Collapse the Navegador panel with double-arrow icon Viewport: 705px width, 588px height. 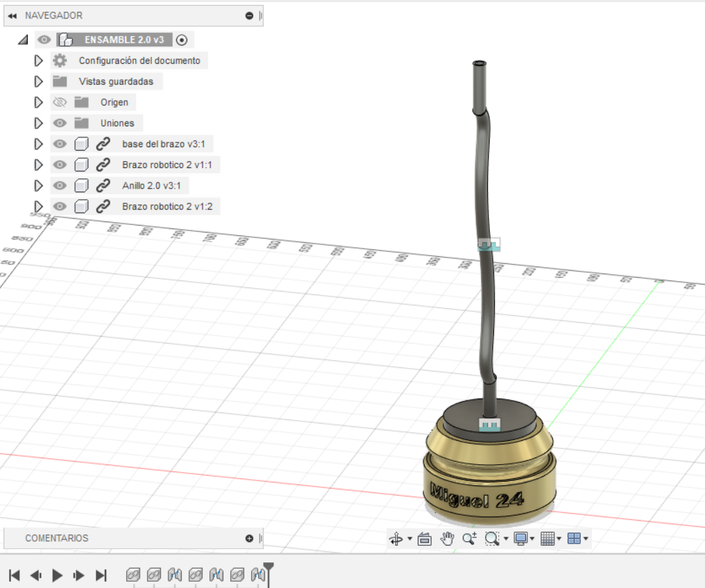[12, 15]
